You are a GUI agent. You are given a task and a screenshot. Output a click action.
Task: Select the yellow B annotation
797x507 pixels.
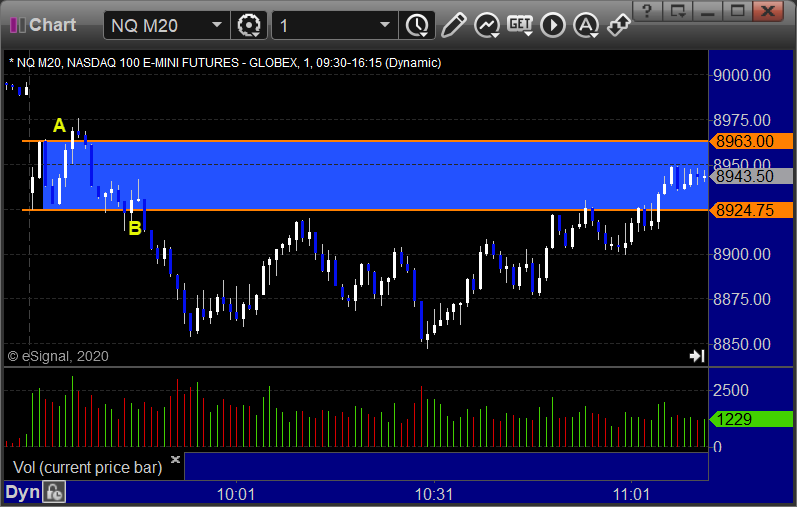coord(135,228)
